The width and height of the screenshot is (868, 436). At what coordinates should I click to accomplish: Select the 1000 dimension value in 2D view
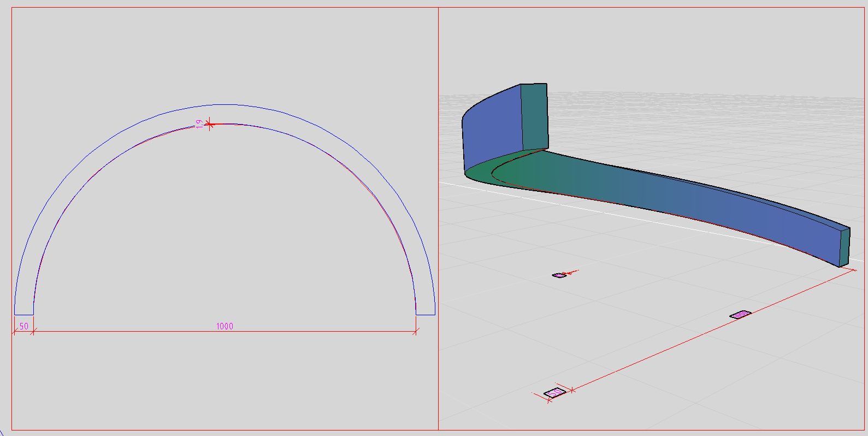(225, 326)
